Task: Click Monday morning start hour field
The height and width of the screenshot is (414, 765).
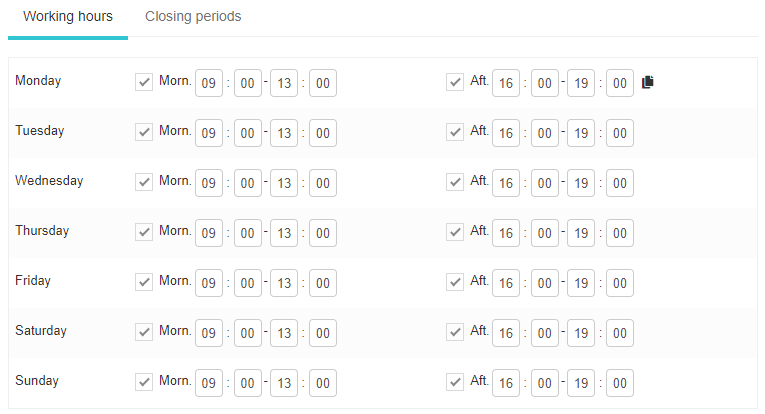Action: pos(209,83)
